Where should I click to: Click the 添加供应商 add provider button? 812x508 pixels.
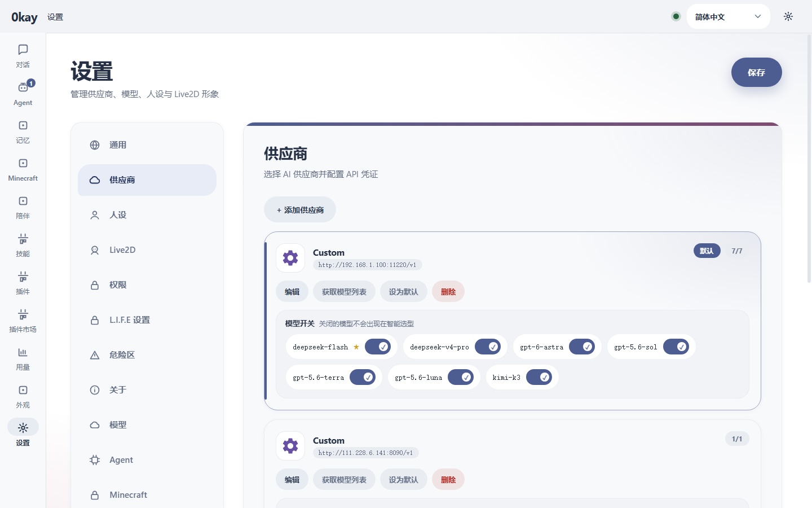[300, 210]
